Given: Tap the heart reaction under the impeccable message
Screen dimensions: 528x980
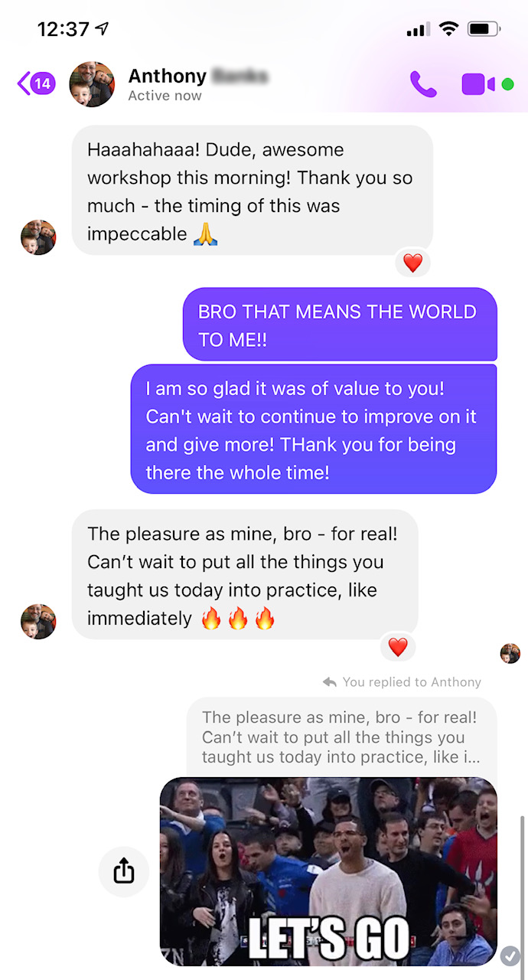Looking at the screenshot, I should point(412,263).
